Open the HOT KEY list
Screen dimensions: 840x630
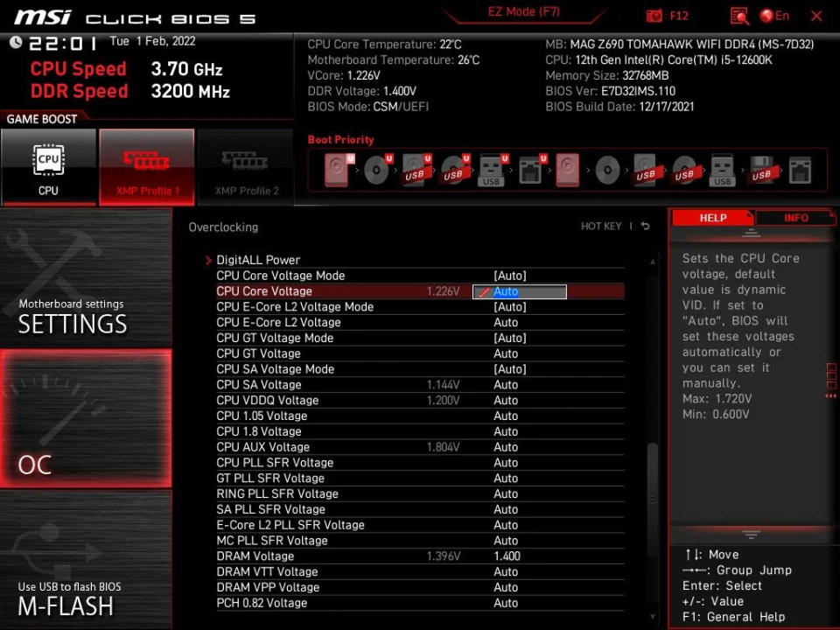(x=601, y=226)
